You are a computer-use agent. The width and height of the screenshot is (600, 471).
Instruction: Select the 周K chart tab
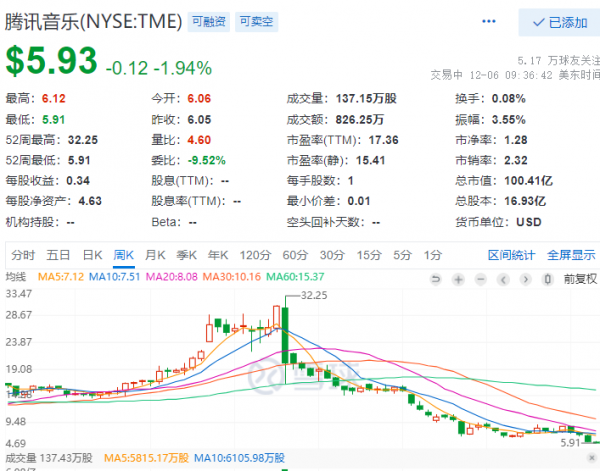(124, 255)
